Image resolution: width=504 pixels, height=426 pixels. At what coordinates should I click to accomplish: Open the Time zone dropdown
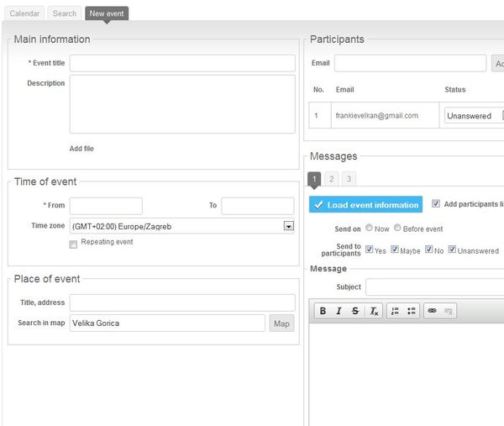click(x=288, y=226)
